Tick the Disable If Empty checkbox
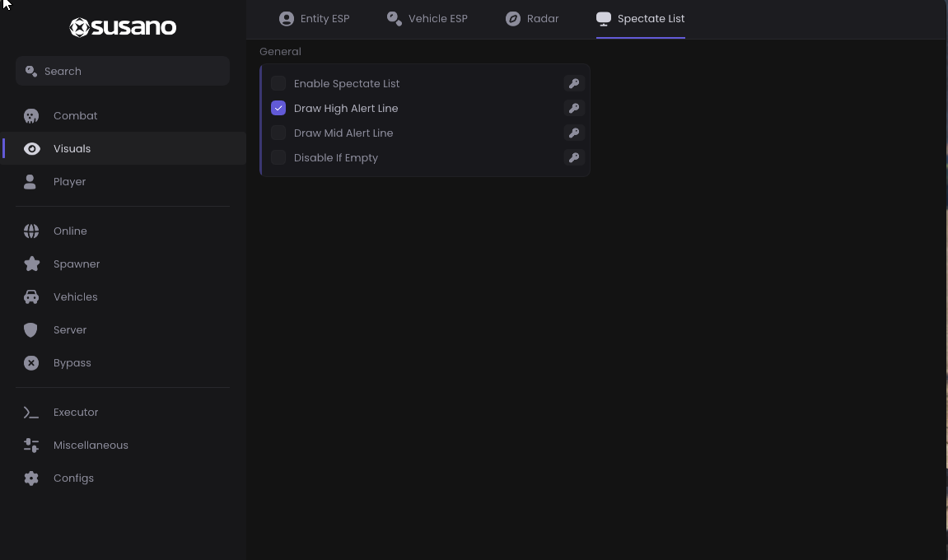This screenshot has height=560, width=948. click(x=278, y=157)
